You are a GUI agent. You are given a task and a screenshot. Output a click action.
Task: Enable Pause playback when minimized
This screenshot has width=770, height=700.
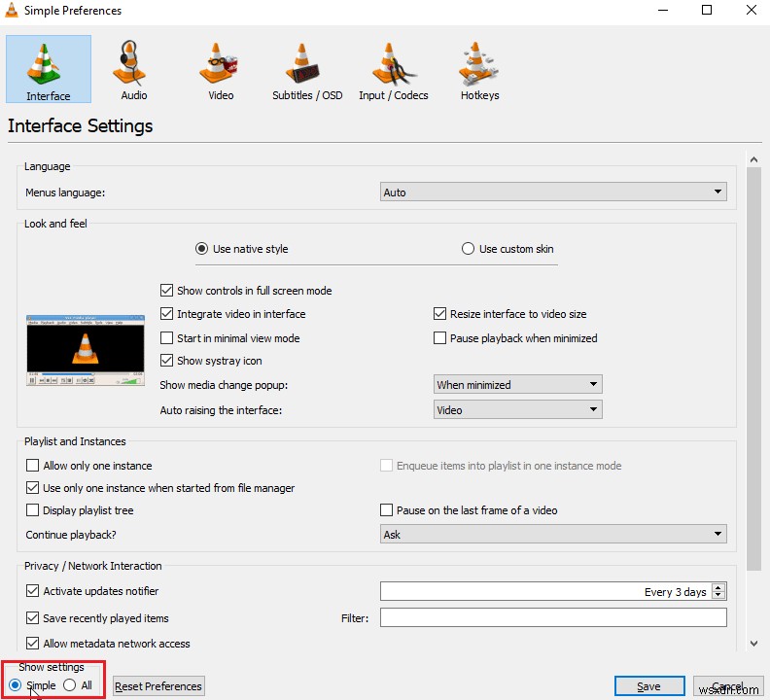515,338
